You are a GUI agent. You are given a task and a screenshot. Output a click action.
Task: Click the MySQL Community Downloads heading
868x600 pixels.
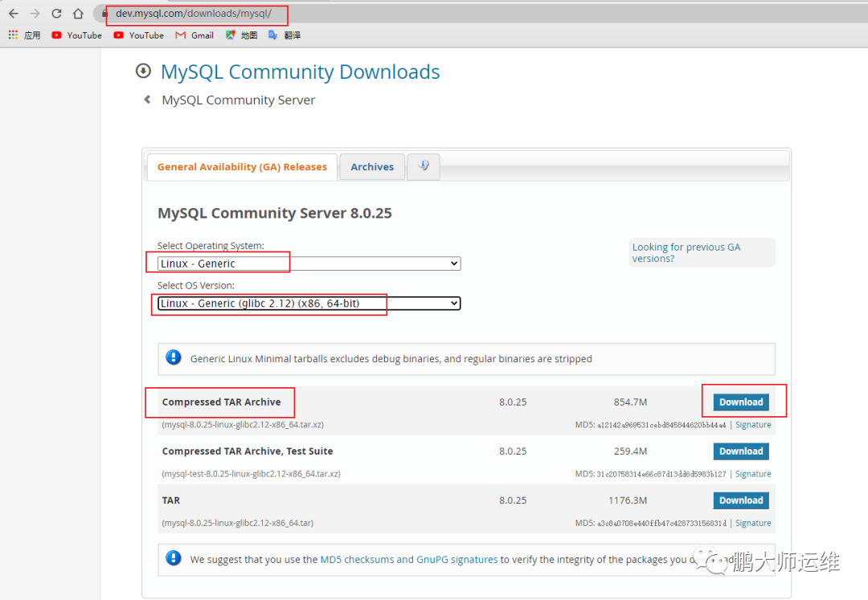tap(300, 72)
